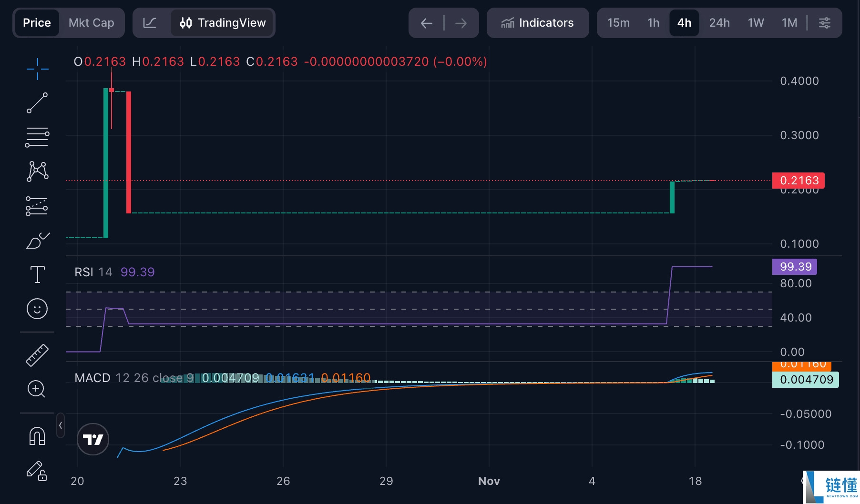This screenshot has width=860, height=504.
Task: Select the crosshair cursor tool
Action: pyautogui.click(x=37, y=69)
